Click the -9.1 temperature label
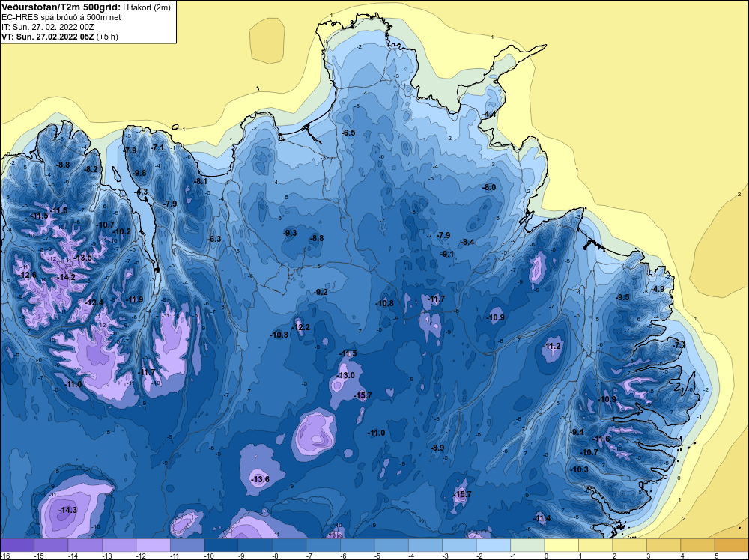Screen dimensions: 749x560 click(447, 255)
